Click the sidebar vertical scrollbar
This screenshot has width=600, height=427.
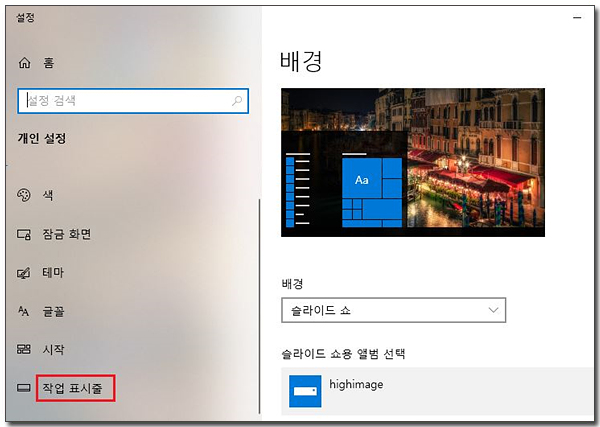(x=259, y=306)
